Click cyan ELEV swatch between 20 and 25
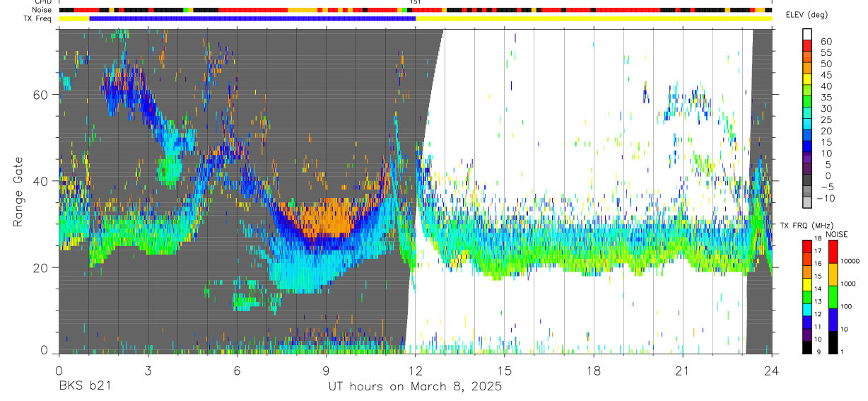The height and width of the screenshot is (401, 868). (x=808, y=125)
